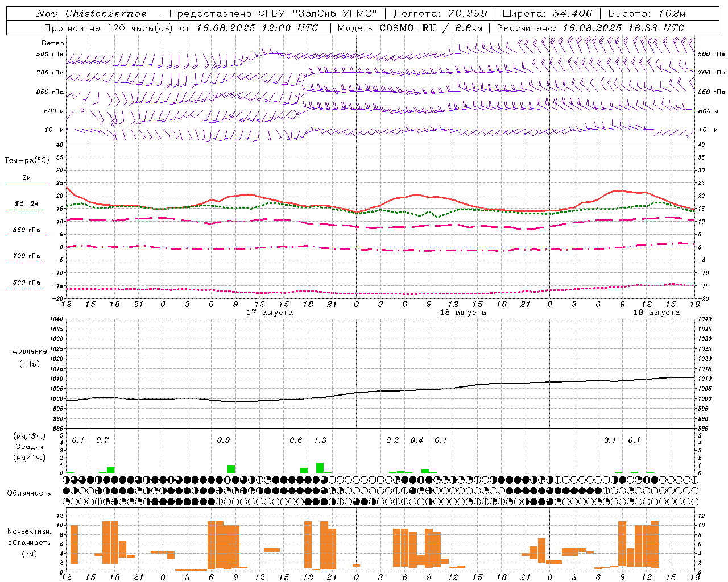
Task: Click the '500 гПа' temperature legend entry
Action: [x=26, y=282]
